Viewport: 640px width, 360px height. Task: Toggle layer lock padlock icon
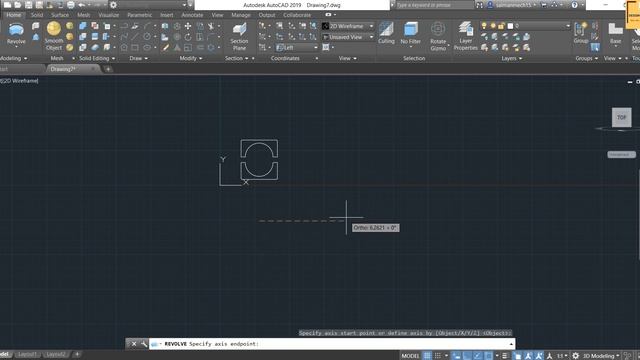coord(501,26)
